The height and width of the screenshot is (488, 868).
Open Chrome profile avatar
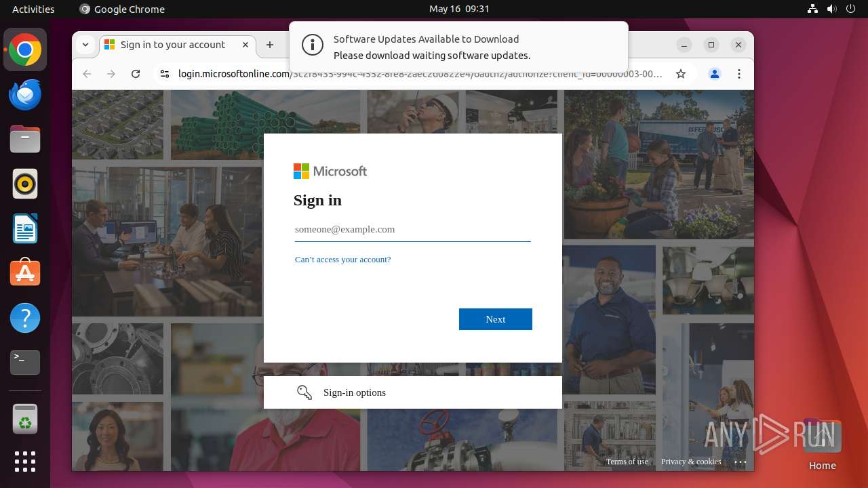(715, 74)
